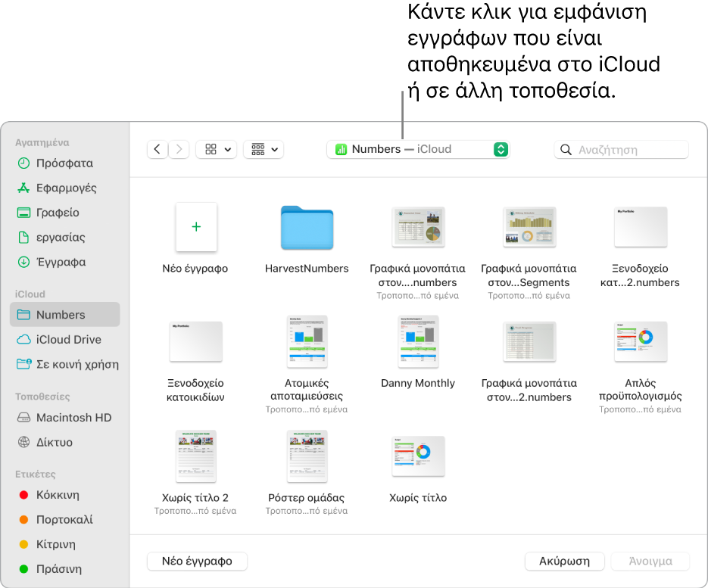
Task: Open the grouping options dropdown
Action: coord(264,149)
